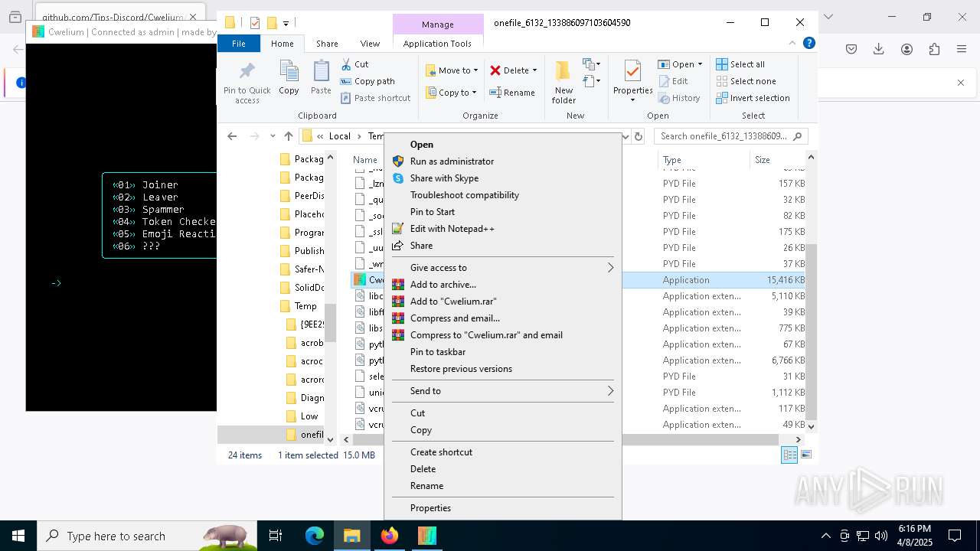Open the Firefox hamburger menu
The height and width of the screenshot is (551, 980).
pyautogui.click(x=962, y=49)
